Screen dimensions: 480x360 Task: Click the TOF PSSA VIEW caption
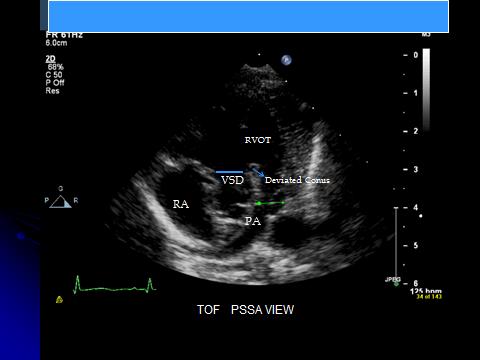(245, 310)
